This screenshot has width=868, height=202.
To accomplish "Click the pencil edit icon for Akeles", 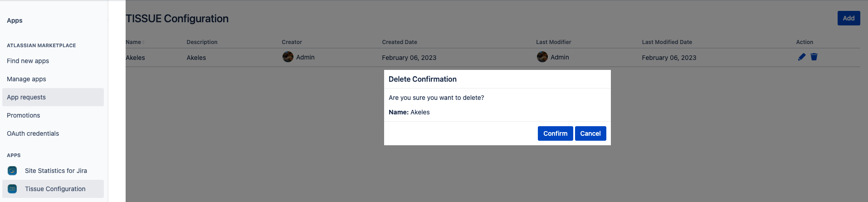I will coord(802,57).
